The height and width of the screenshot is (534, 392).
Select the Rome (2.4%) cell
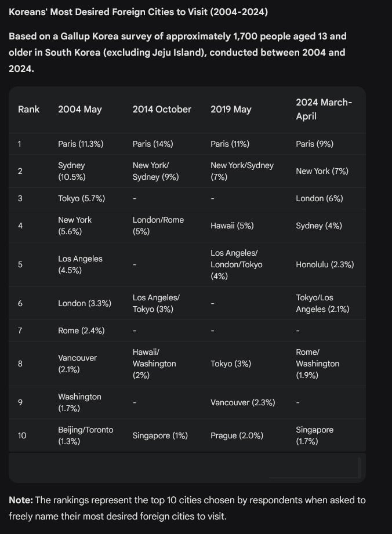click(81, 330)
